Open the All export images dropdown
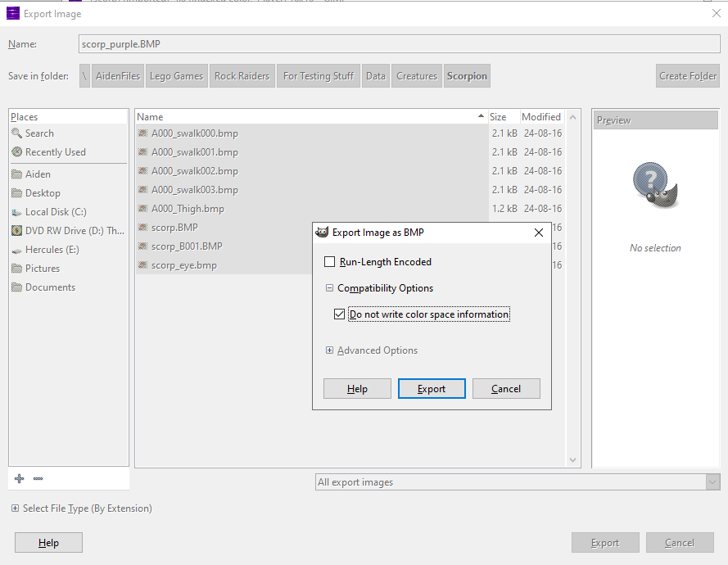The width and height of the screenshot is (728, 565). point(518,482)
